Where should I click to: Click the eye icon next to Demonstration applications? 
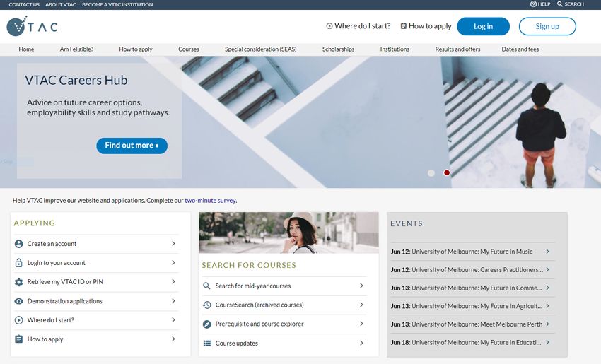click(x=18, y=301)
